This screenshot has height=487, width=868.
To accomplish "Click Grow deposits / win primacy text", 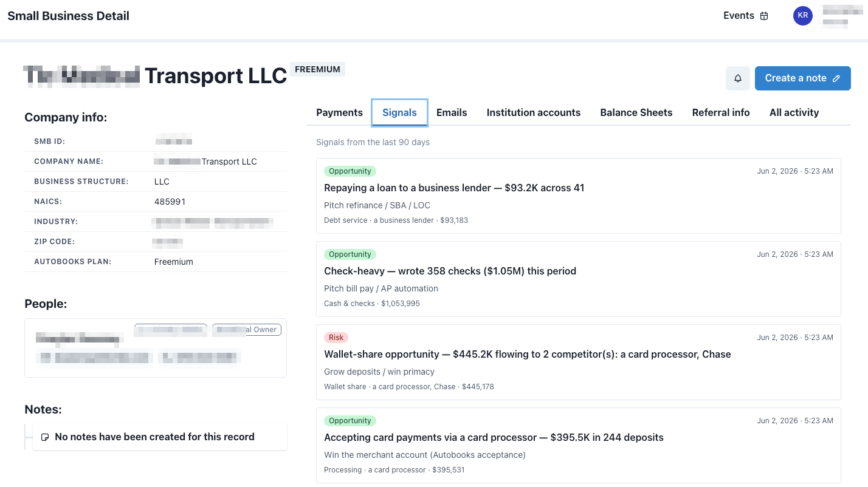I will click(379, 372).
